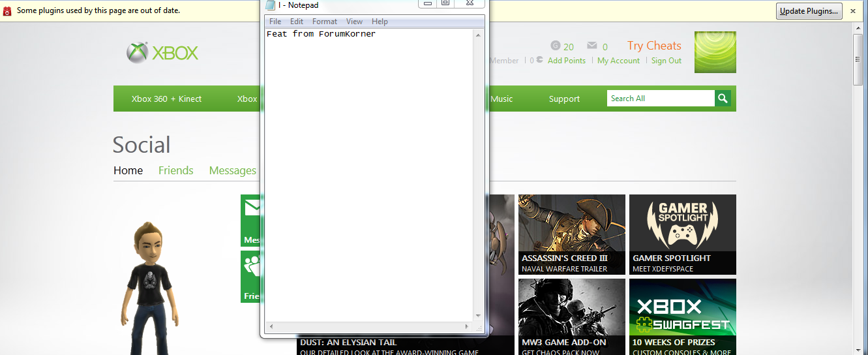Switch to the Messages tab
The image size is (868, 355).
(233, 170)
